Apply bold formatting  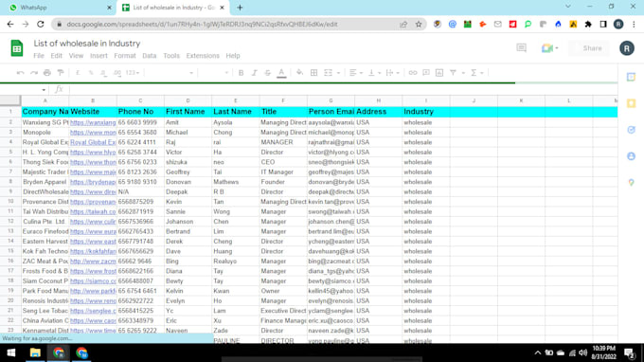[241, 73]
